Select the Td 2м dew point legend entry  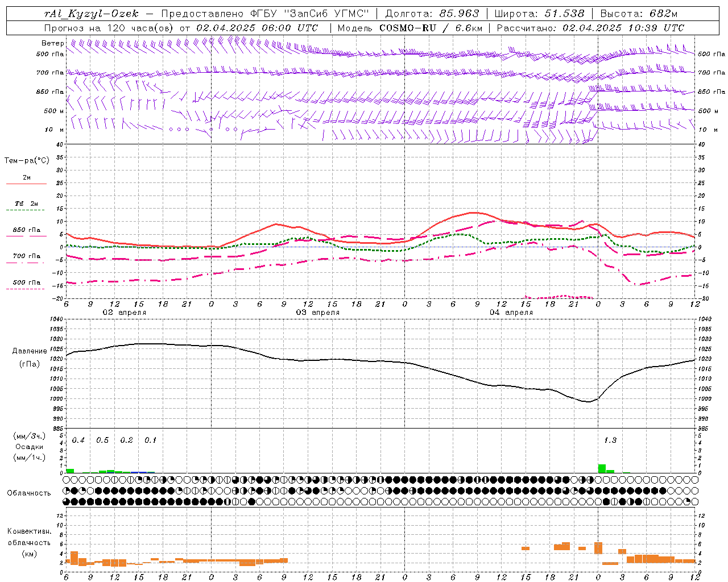click(27, 203)
